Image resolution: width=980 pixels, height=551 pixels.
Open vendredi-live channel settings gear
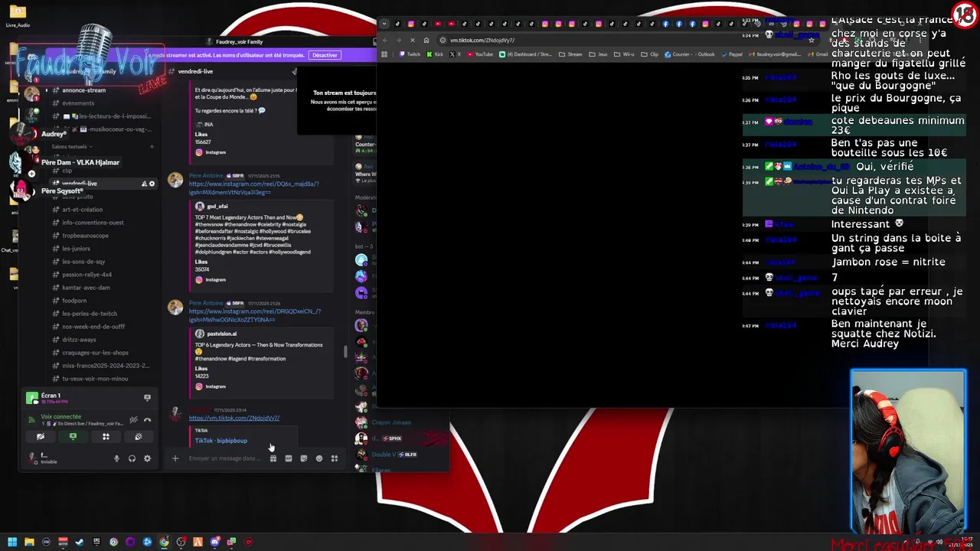152,184
